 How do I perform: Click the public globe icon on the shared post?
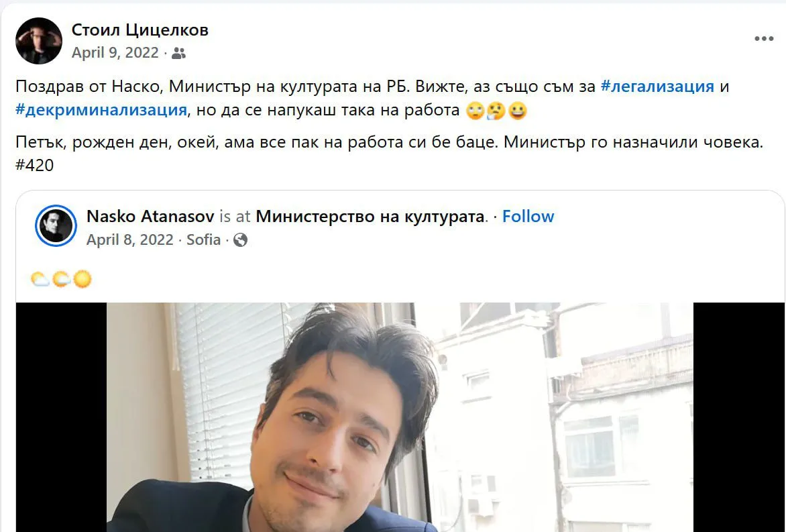(x=241, y=240)
